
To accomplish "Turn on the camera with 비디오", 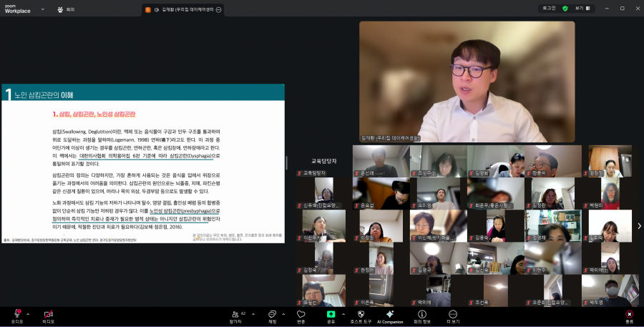I will pyautogui.click(x=49, y=315).
